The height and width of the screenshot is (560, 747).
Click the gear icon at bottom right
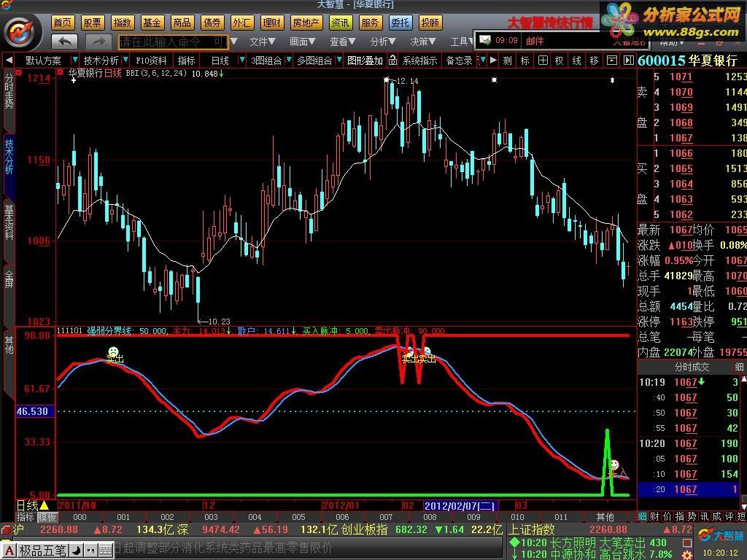(687, 555)
